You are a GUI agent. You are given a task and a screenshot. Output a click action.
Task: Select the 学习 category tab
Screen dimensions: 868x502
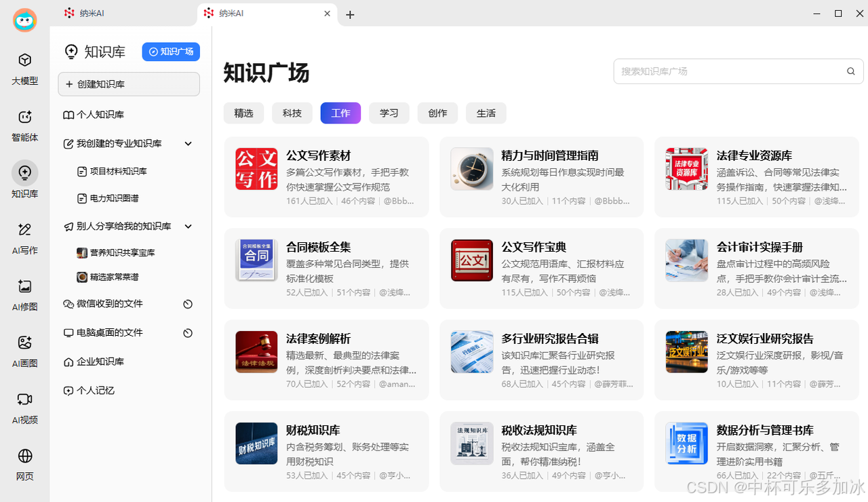(x=389, y=113)
